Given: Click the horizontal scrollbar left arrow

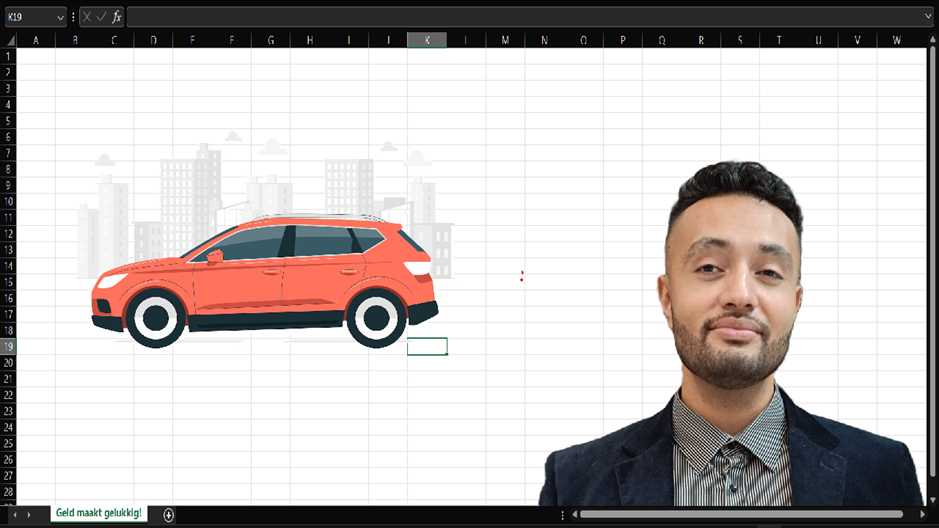Looking at the screenshot, I should tap(574, 514).
